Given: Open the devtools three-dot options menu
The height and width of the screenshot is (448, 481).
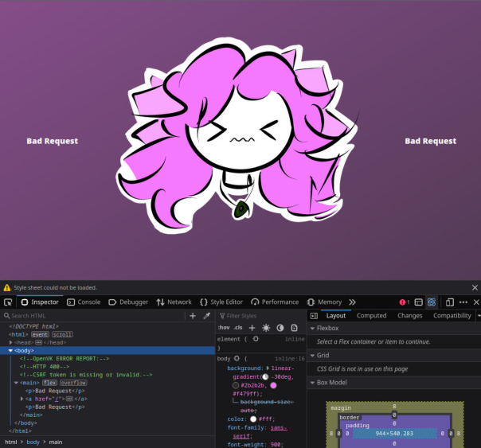Looking at the screenshot, I should pyautogui.click(x=463, y=302).
